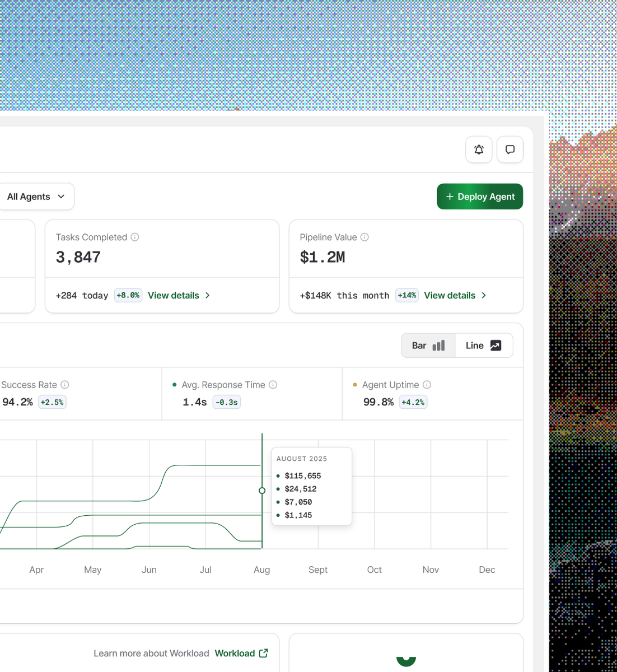Screen dimensions: 617x672
Task: Click the 99.8% uptime value
Action: click(378, 402)
